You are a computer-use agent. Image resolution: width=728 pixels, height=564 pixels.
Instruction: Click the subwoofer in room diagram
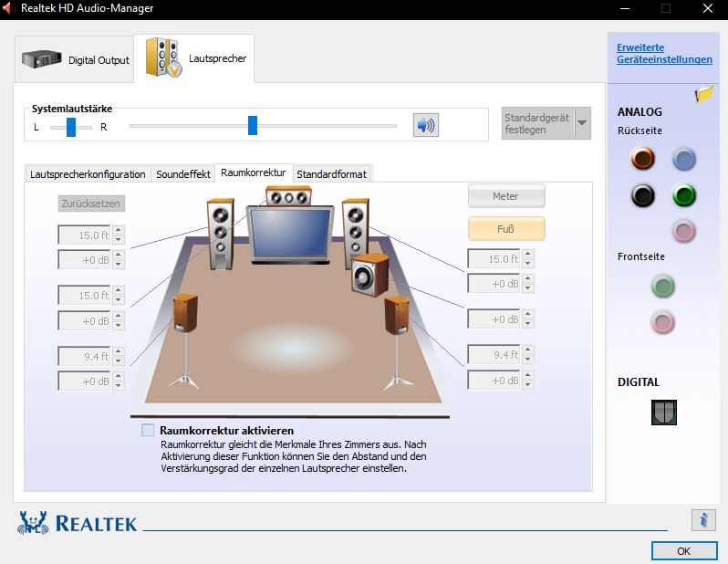tap(369, 275)
